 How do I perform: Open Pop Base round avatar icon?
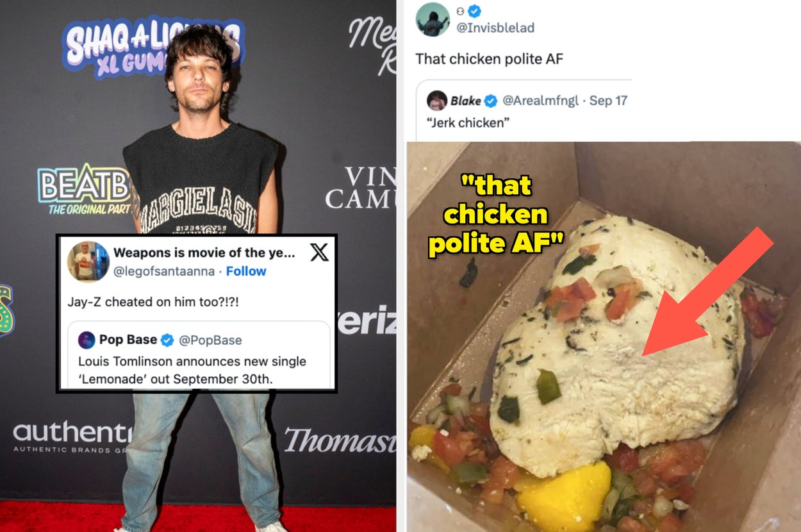(x=87, y=340)
